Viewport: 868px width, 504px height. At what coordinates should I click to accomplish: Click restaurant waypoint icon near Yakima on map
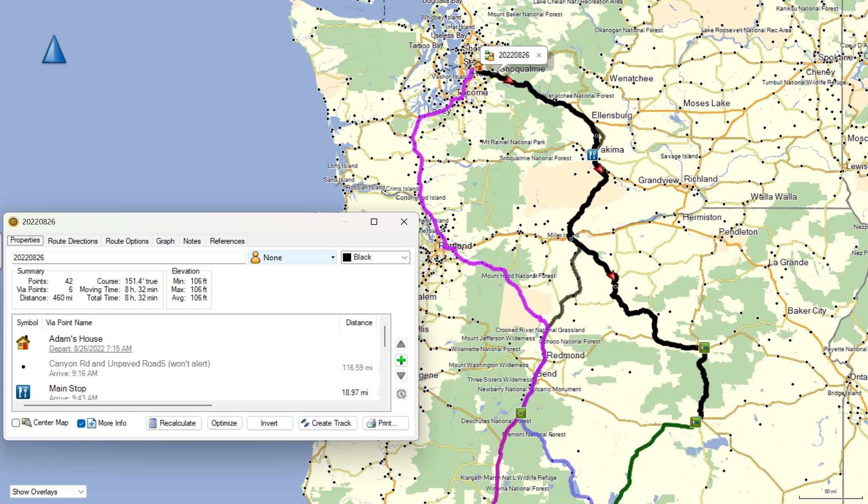pos(593,155)
